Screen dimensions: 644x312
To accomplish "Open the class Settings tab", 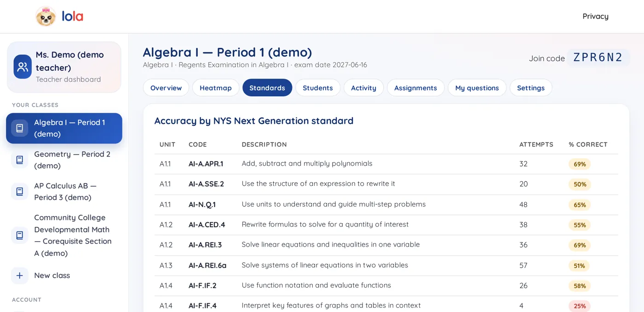I will click(x=531, y=88).
